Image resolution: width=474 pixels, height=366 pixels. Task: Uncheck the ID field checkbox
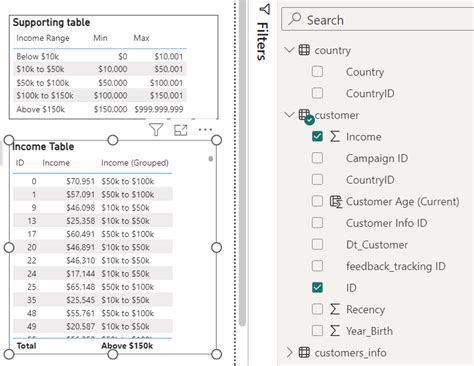pyautogui.click(x=317, y=288)
